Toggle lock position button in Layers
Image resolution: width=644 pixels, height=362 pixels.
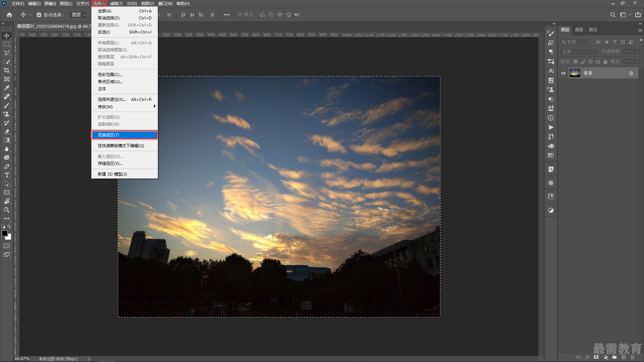click(x=590, y=62)
